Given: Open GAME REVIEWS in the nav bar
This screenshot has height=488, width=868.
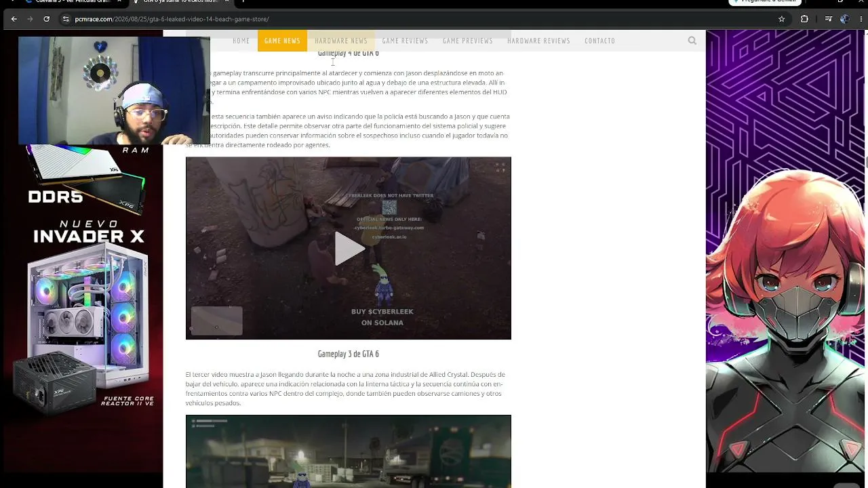Looking at the screenshot, I should 405,41.
